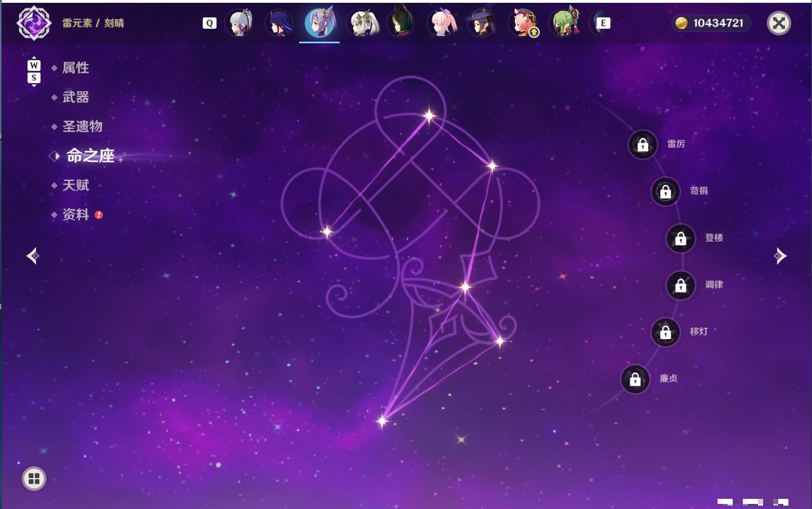Click the 廉贞 constellation name
Screen dimensions: 812x509
coord(669,379)
